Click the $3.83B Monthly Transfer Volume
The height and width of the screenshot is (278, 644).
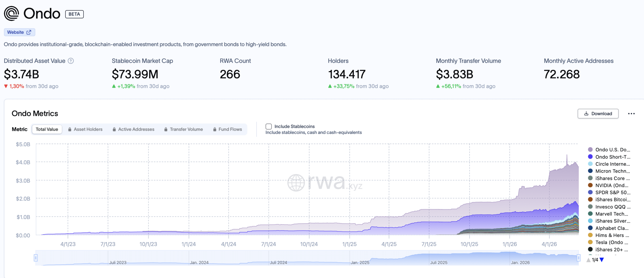(x=455, y=74)
